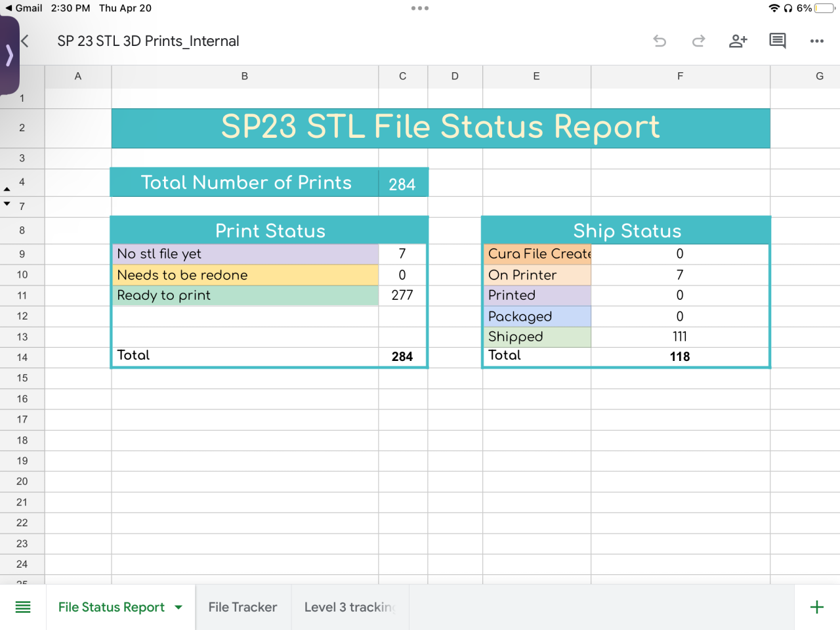
Task: Tap the back chevron beside document title
Action: 25,41
